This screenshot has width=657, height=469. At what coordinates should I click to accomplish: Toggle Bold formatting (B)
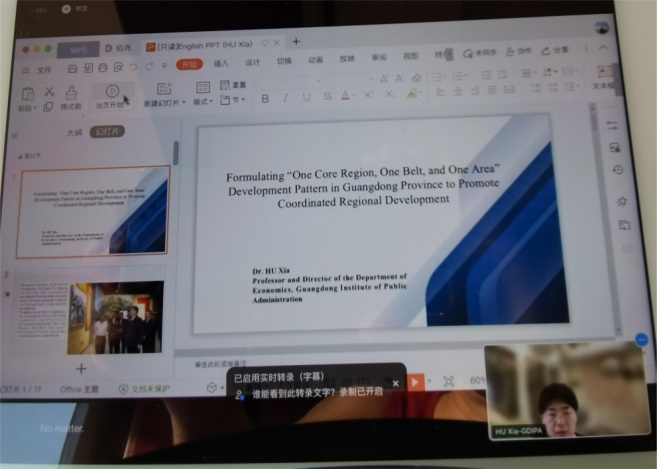point(265,98)
